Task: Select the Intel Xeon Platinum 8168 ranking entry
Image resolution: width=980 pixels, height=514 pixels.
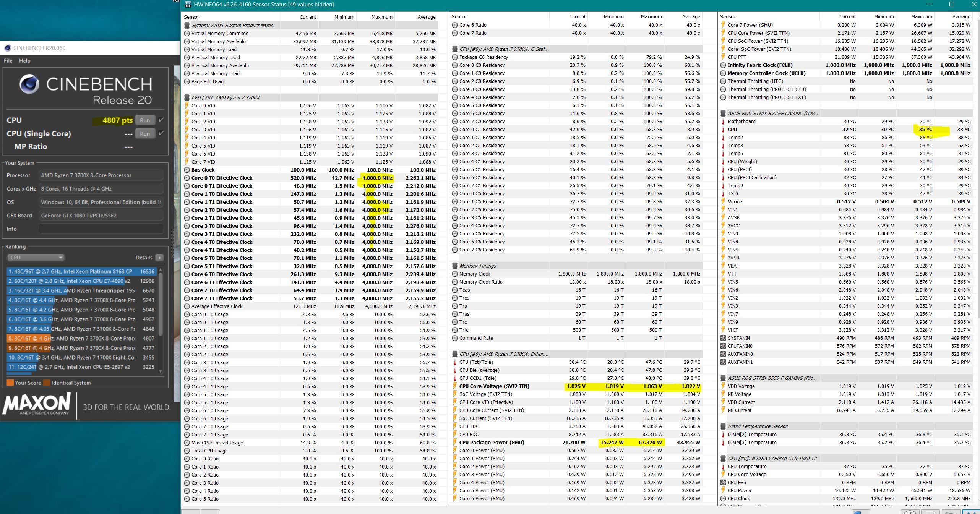Action: [81, 271]
